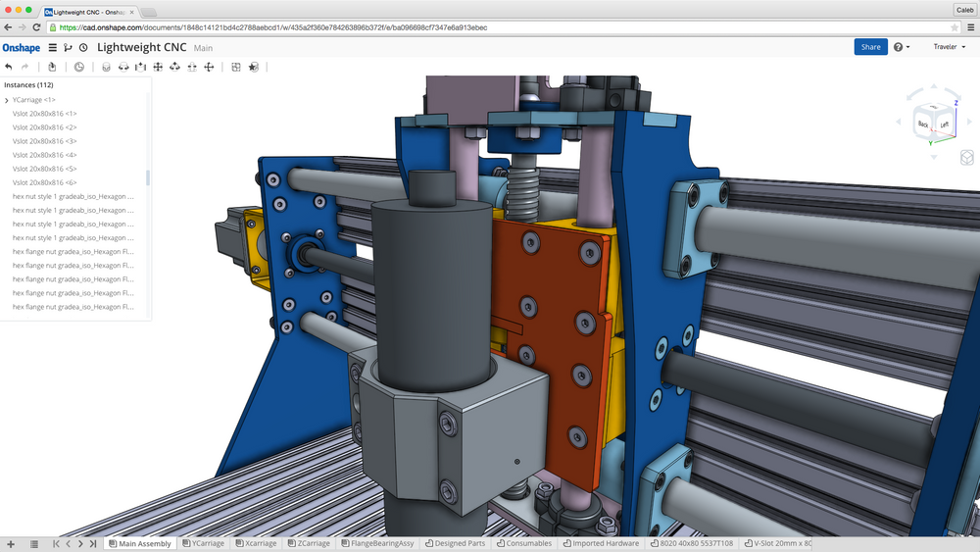This screenshot has width=980, height=552.
Task: Open the Consumables tab
Action: click(x=524, y=543)
